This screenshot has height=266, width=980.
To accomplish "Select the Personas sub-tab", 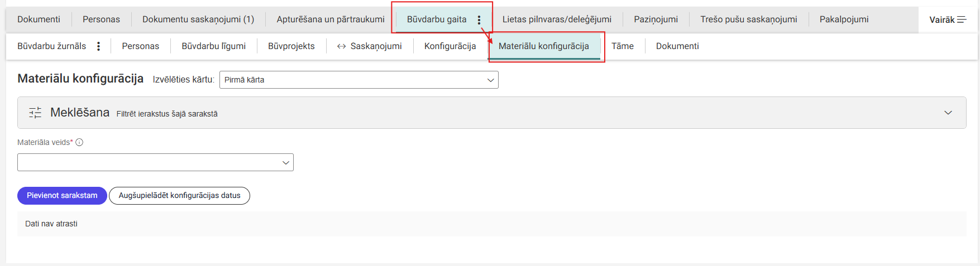I will pyautogui.click(x=140, y=46).
